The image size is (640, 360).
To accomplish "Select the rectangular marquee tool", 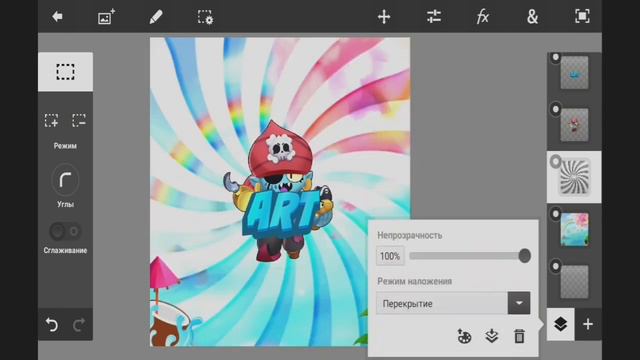I will pos(65,72).
